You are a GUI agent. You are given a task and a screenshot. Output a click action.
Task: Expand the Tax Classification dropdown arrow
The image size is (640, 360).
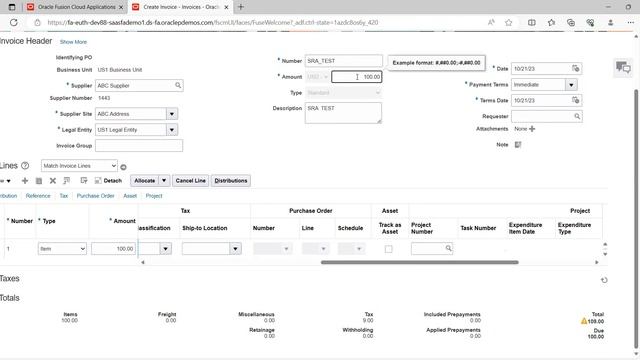(165, 249)
